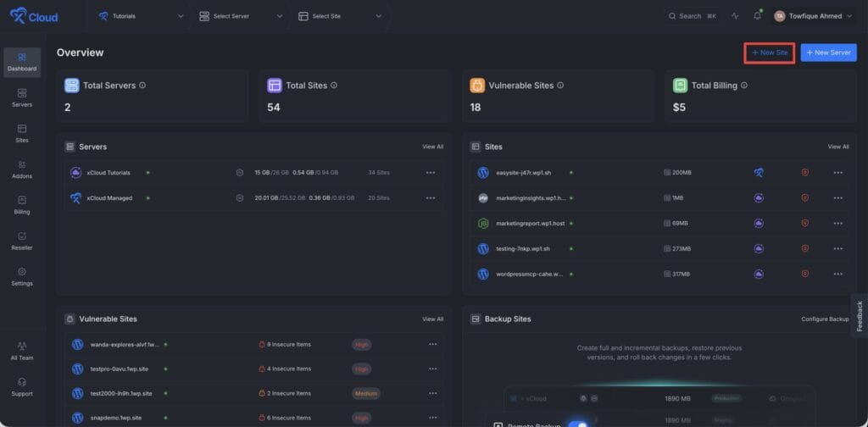The width and height of the screenshot is (868, 427).
Task: Open Addons in the sidebar
Action: 22,169
